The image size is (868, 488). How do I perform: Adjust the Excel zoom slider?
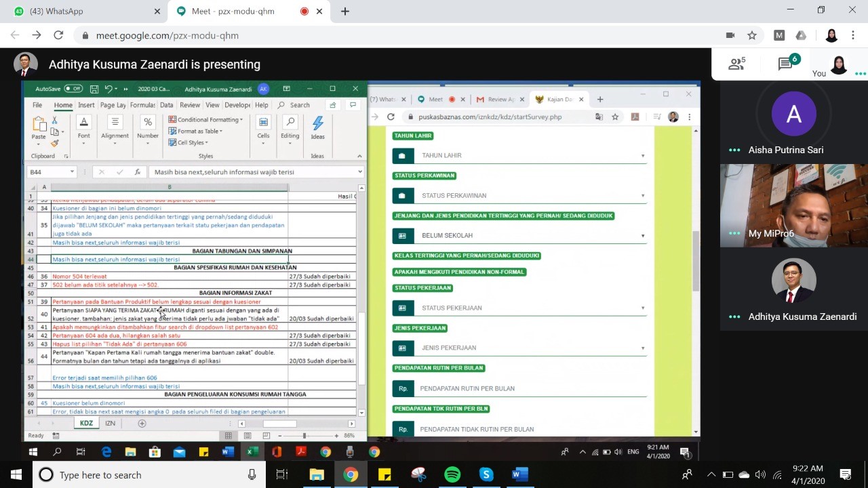click(x=304, y=435)
